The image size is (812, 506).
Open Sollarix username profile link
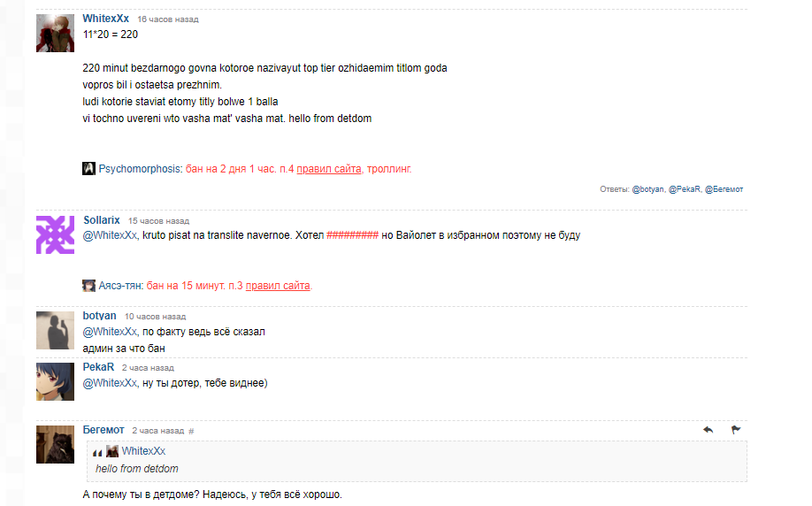pos(102,220)
